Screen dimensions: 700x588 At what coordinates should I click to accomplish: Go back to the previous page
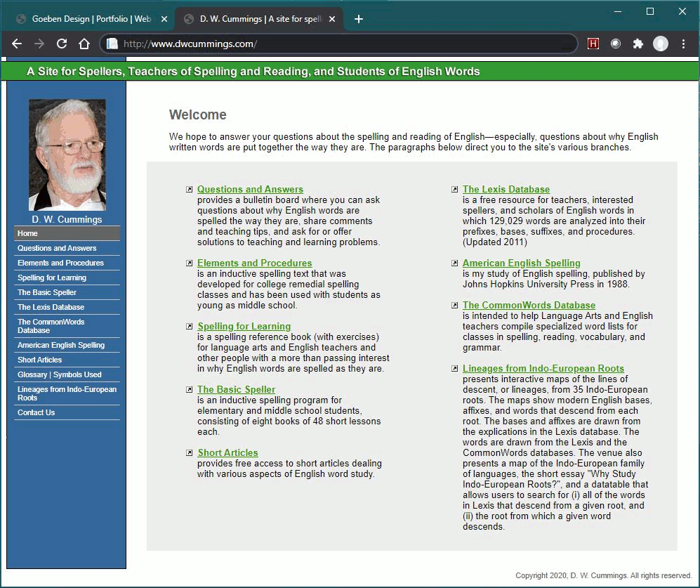17,44
